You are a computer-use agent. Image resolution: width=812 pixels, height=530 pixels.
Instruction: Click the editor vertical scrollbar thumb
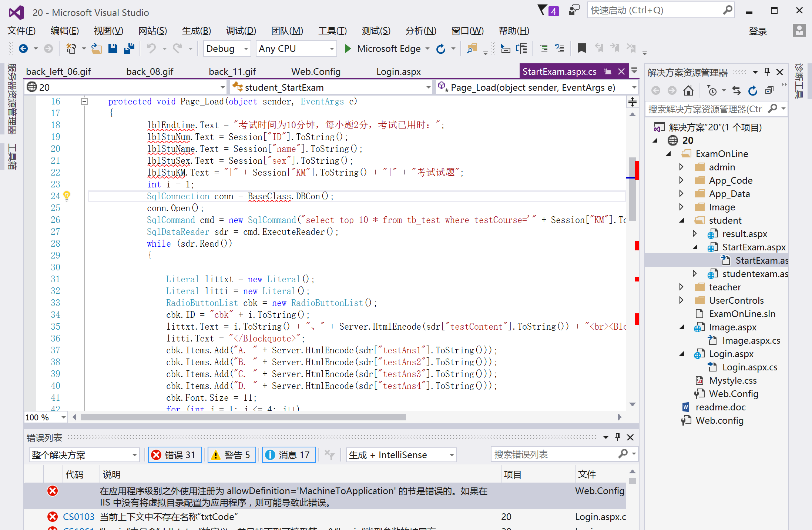632,189
